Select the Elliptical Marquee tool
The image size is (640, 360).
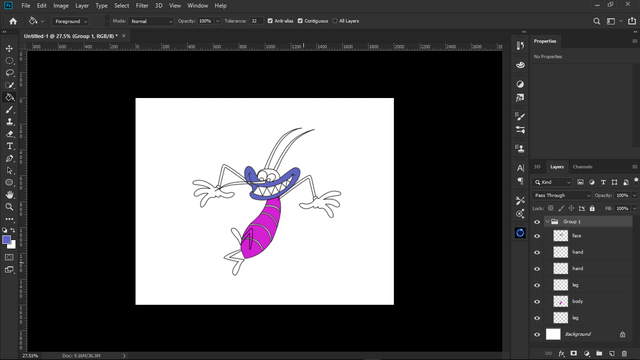(9, 61)
